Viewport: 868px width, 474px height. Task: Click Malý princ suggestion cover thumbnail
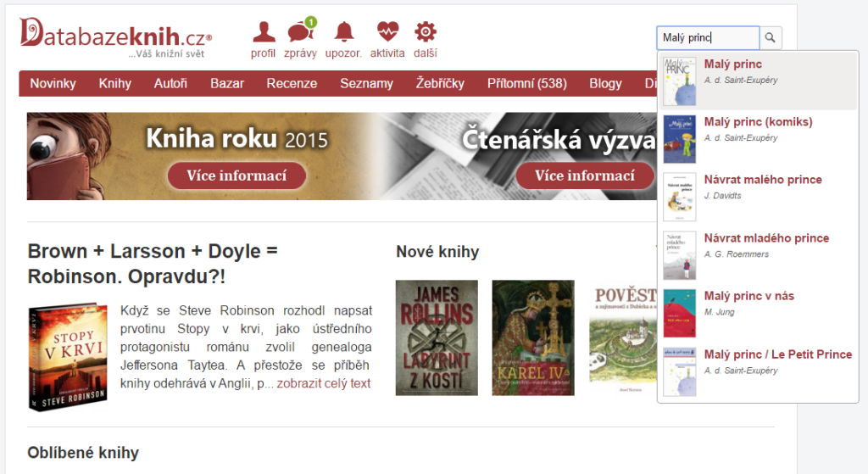(679, 81)
